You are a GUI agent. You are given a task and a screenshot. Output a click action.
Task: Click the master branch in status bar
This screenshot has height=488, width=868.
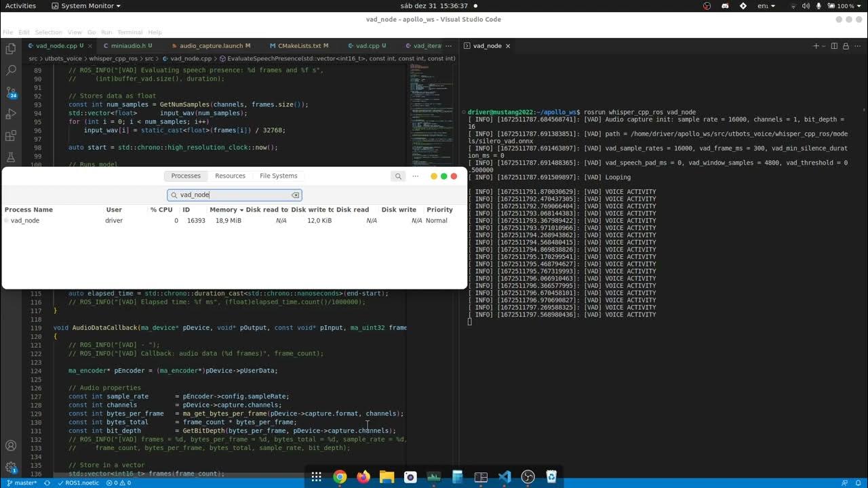coord(22,483)
